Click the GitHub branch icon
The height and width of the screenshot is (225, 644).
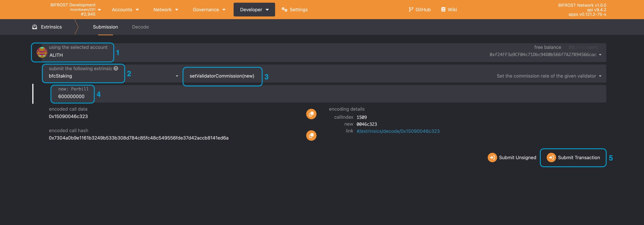click(x=411, y=10)
